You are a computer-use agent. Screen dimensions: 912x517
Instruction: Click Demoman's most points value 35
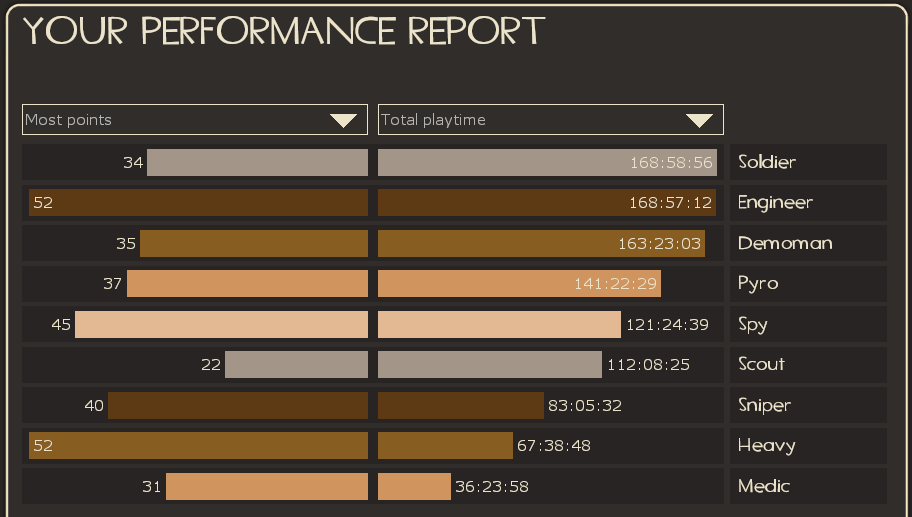click(126, 243)
